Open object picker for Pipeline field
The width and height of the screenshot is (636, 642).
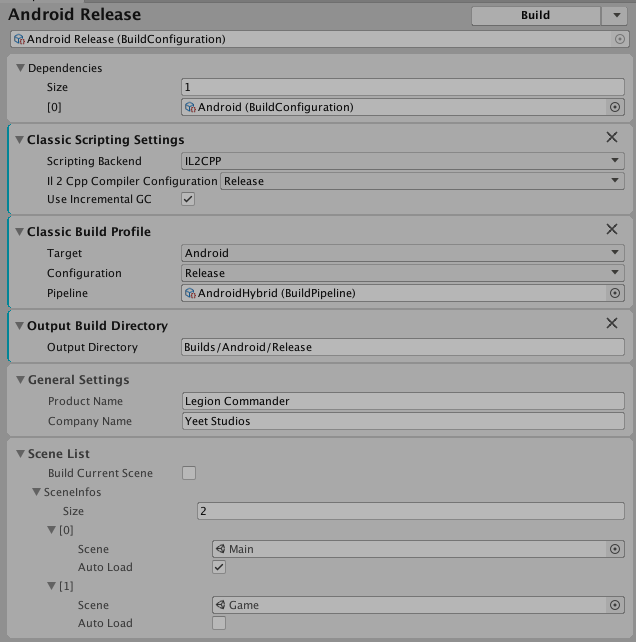[x=615, y=293]
